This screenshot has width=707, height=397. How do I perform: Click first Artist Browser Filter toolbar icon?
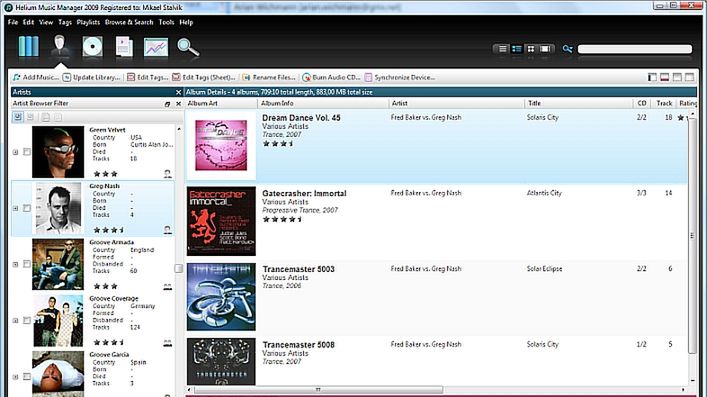coord(18,117)
